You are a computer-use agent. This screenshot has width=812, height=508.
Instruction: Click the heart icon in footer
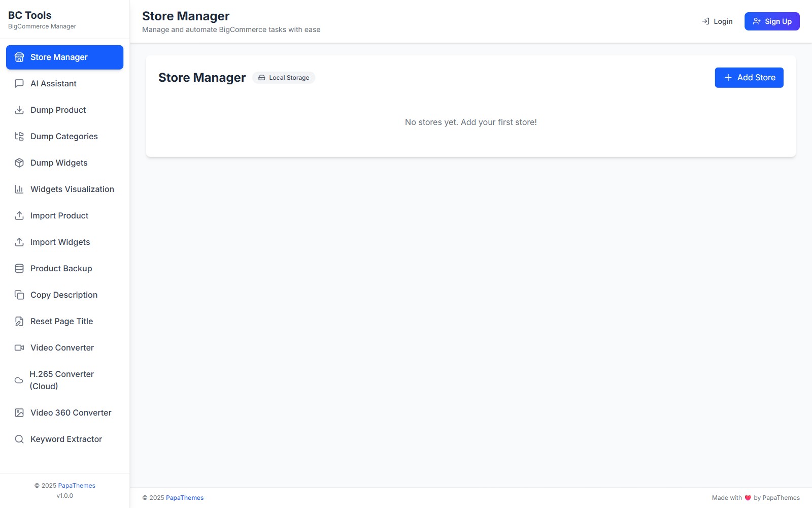748,498
